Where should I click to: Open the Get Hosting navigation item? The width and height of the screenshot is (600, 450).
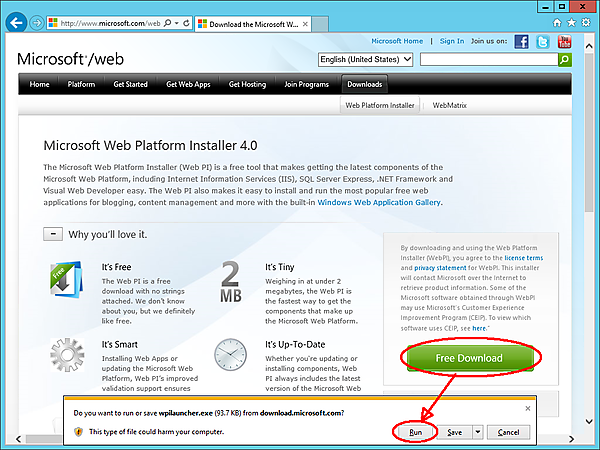pyautogui.click(x=247, y=84)
